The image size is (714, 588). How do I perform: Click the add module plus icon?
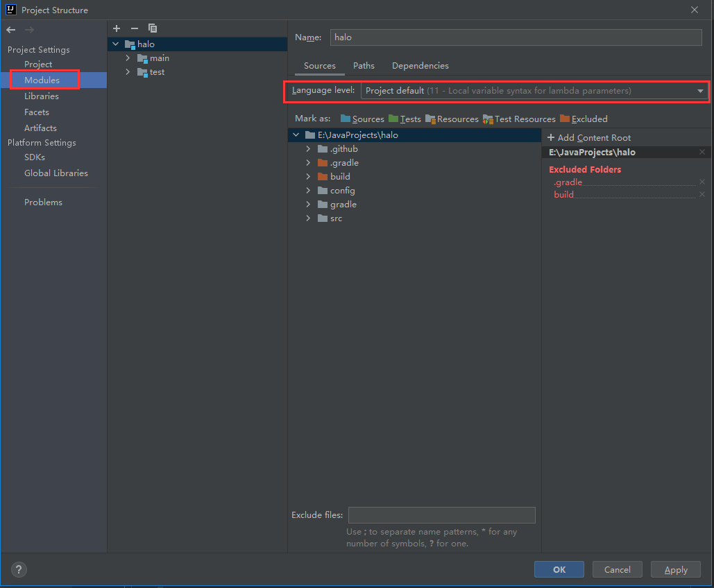tap(117, 28)
